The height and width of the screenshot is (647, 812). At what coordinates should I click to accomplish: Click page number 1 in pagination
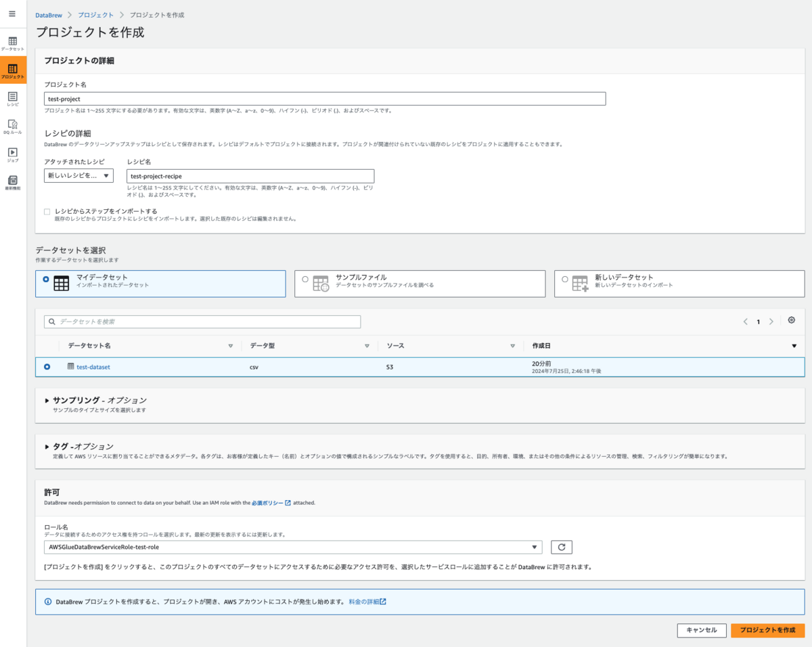[x=759, y=322]
